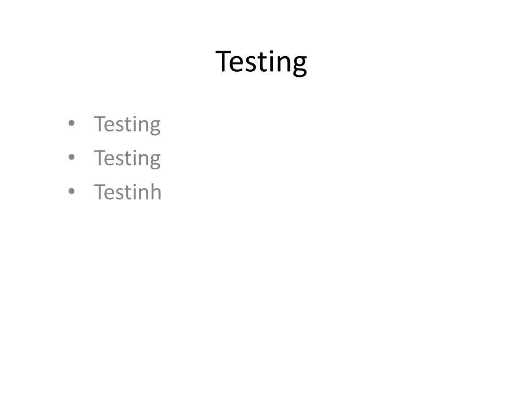Click the bullet dot before second Testing
This screenshot has height=399, width=532.
[71, 157]
